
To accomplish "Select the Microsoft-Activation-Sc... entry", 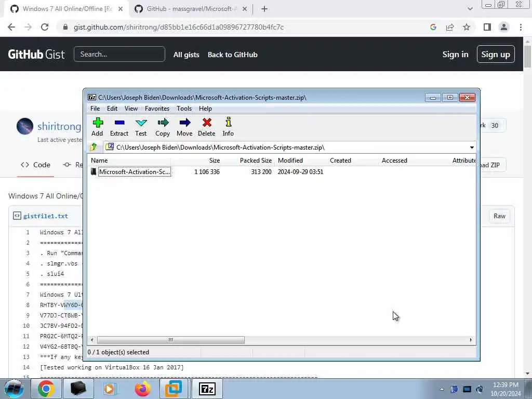I will click(x=135, y=171).
